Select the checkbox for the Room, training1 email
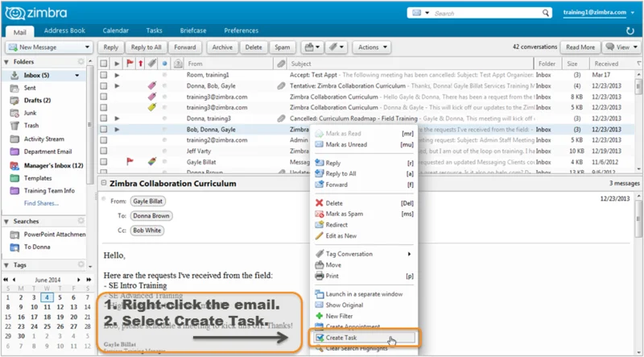The width and height of the screenshot is (644, 357). 103,74
